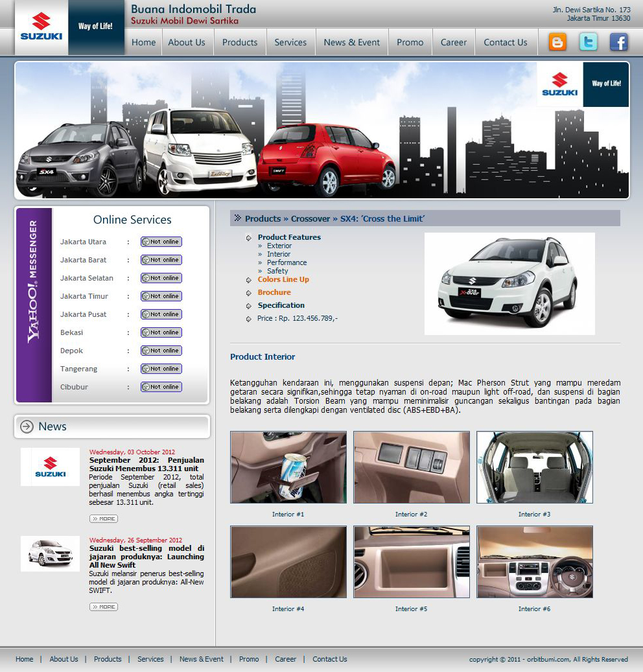The height and width of the screenshot is (672, 643).
Task: Open About Us in top navigation
Action: 187,42
